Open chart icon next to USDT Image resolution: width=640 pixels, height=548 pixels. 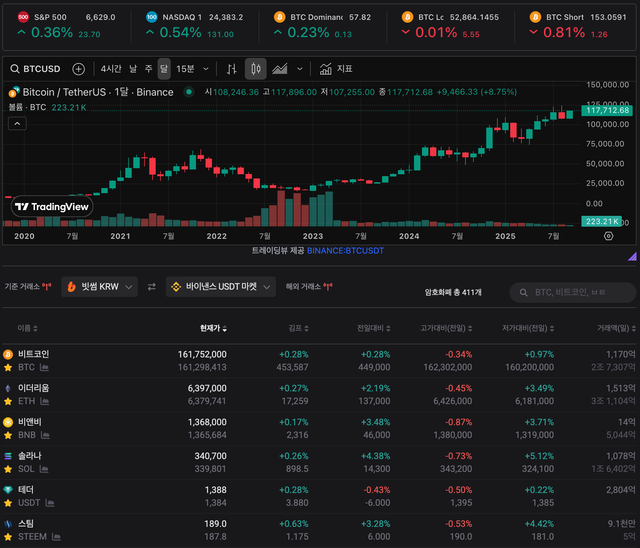tap(50, 503)
